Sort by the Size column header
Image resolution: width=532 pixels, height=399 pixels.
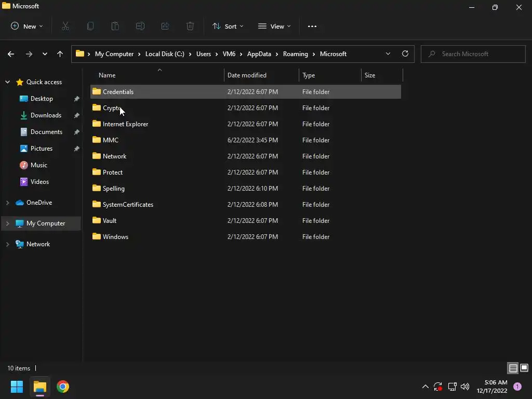tap(382, 75)
